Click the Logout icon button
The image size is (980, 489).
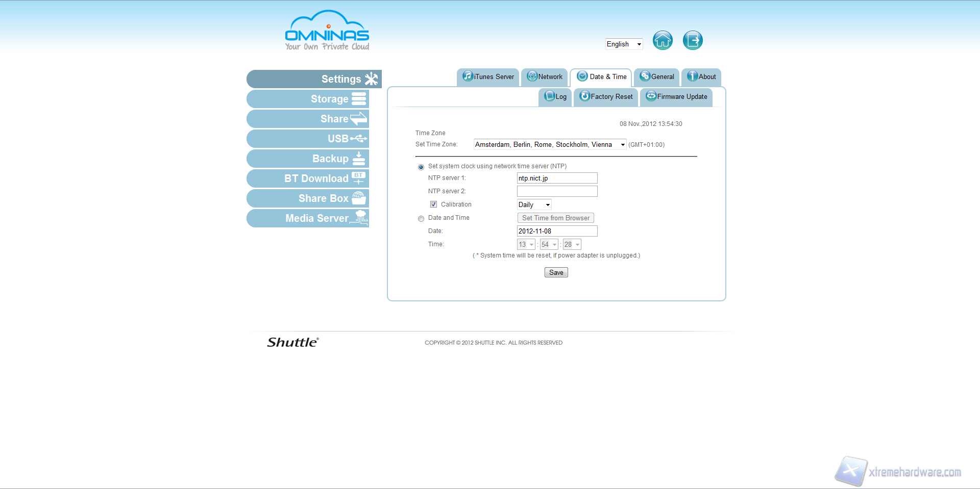pyautogui.click(x=693, y=40)
